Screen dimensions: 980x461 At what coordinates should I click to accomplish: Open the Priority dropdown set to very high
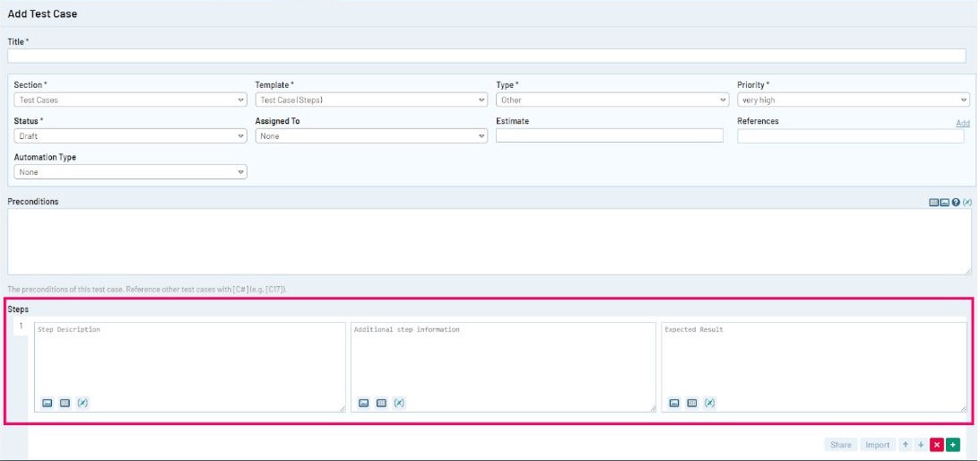tap(853, 100)
